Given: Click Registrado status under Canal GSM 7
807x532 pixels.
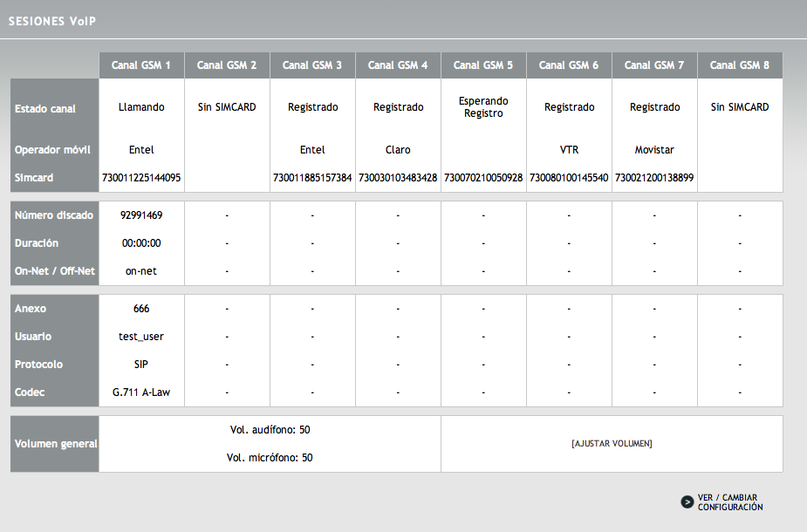Looking at the screenshot, I should click(654, 107).
